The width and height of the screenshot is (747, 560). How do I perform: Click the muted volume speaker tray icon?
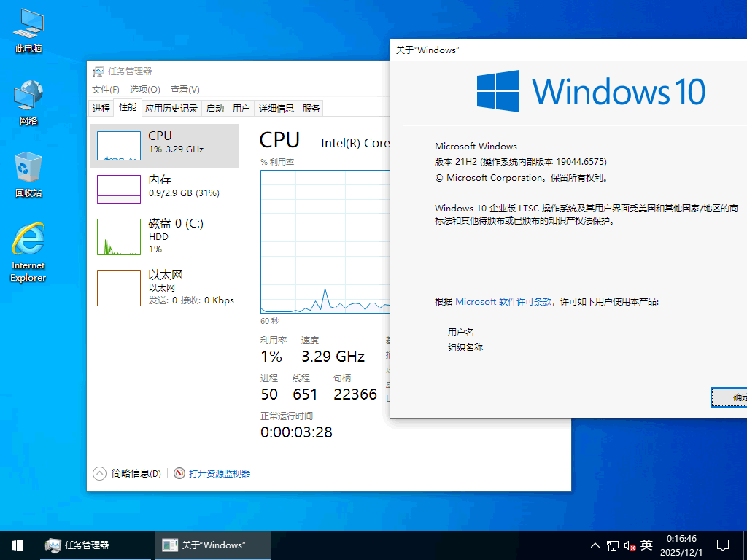click(630, 545)
